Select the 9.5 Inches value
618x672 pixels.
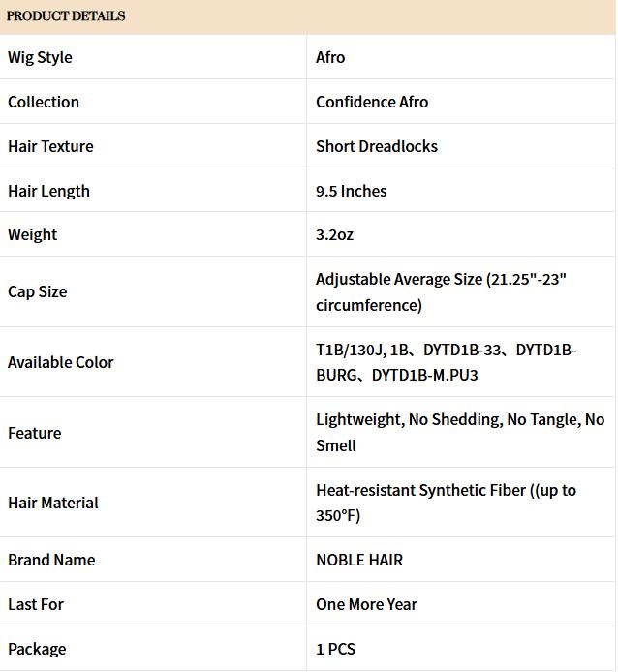coord(352,191)
